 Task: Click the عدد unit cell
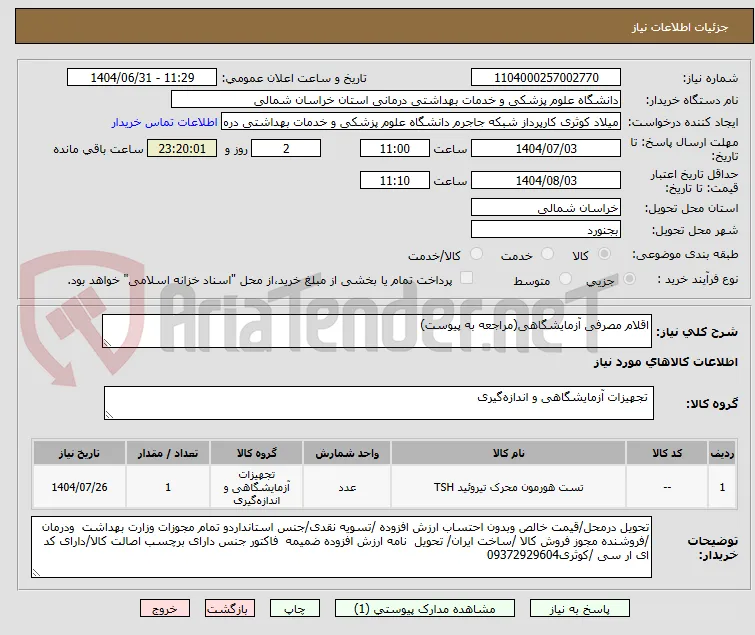click(347, 487)
